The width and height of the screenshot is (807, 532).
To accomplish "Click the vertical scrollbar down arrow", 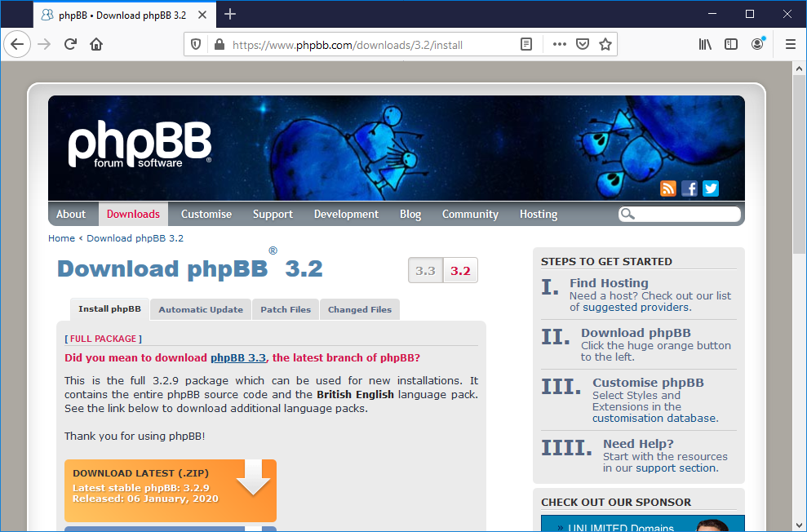I will [x=799, y=525].
